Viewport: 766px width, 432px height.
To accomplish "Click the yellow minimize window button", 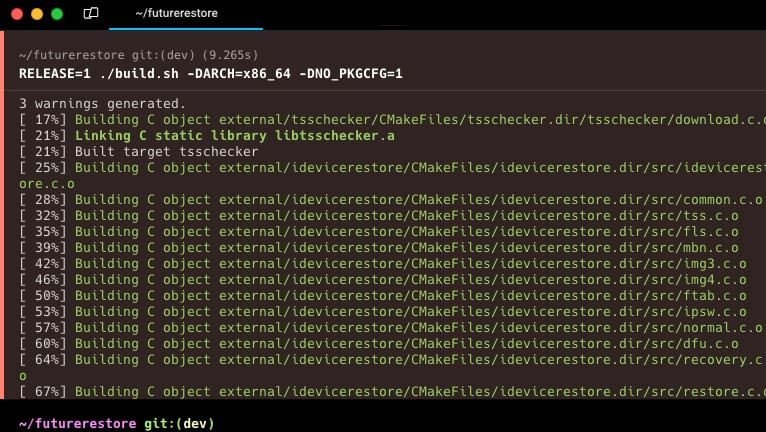I will pos(37,14).
